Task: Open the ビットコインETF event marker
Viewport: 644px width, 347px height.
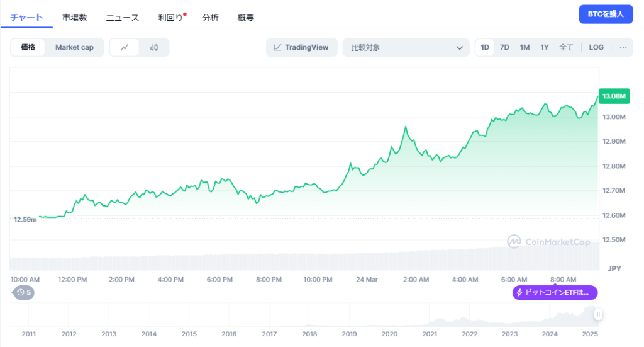Action: (x=554, y=292)
